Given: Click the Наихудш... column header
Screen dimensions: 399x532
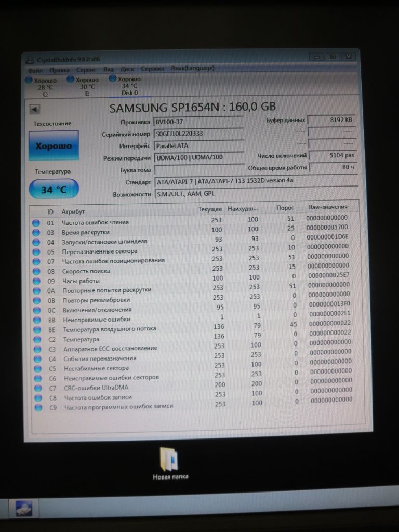Looking at the screenshot, I should coord(243,209).
